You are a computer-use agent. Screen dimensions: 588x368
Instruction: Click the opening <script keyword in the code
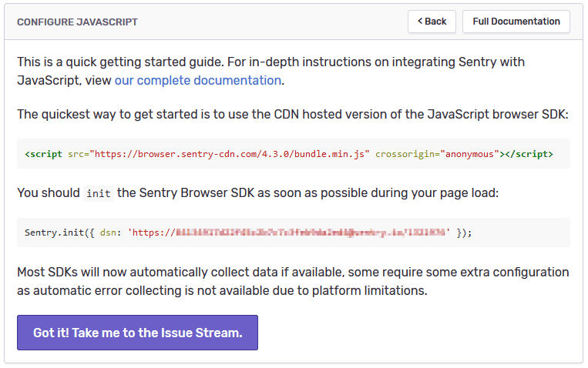tap(44, 154)
